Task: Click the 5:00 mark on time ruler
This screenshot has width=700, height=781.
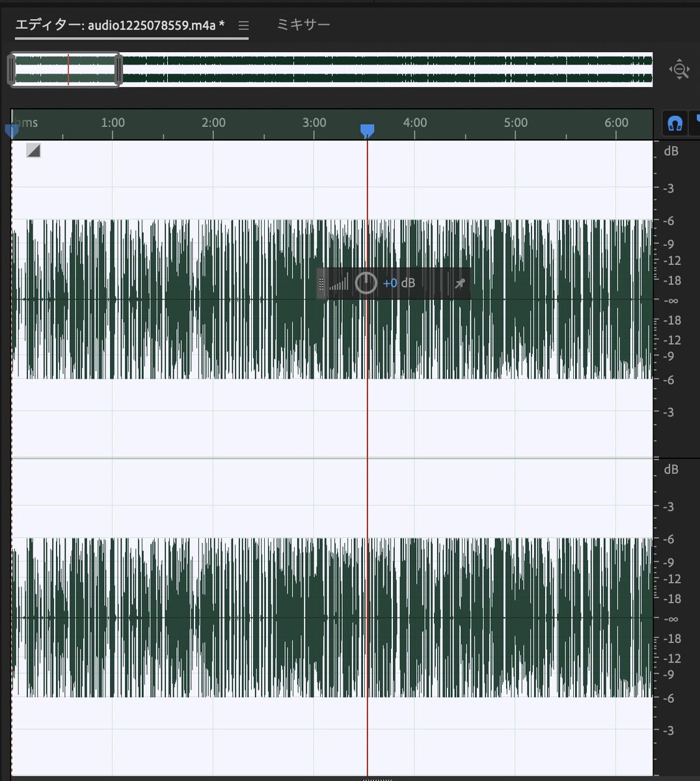Action: coord(516,122)
